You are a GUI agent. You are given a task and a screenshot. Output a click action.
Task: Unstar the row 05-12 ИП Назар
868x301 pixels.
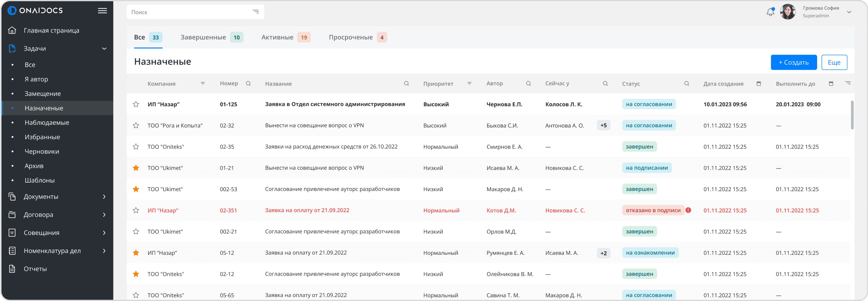(x=136, y=253)
